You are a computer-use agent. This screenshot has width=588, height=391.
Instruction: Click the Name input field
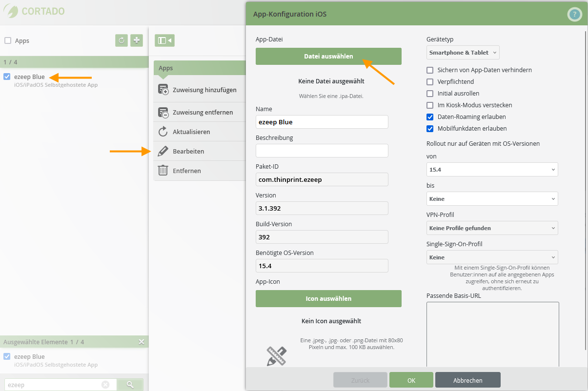322,122
